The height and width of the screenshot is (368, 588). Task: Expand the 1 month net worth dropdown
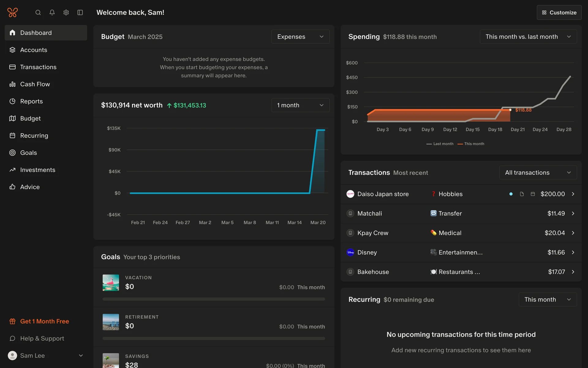point(300,105)
